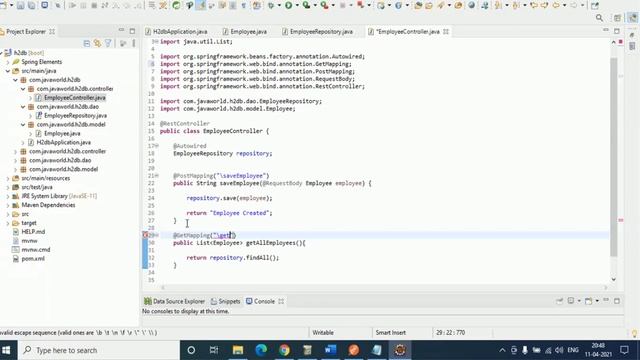Click the lightbulb tip icon in the status bar
640x360 pixels.
(634, 333)
